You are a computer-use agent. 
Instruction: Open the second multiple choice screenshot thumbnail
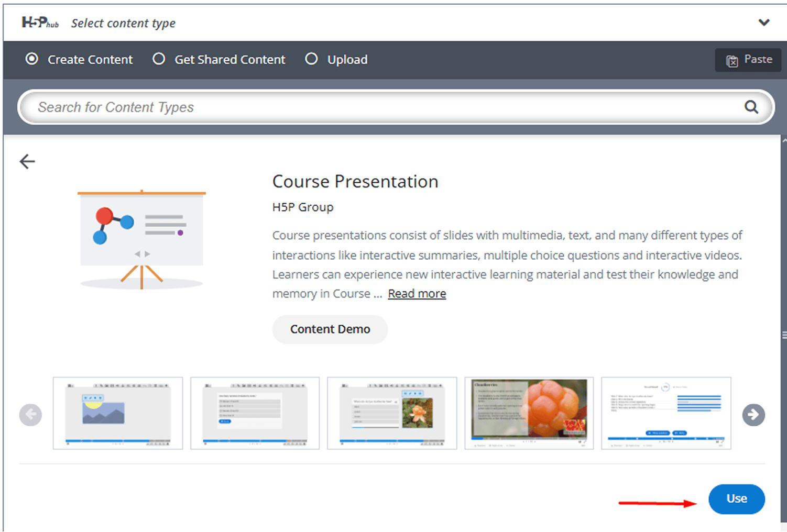255,413
